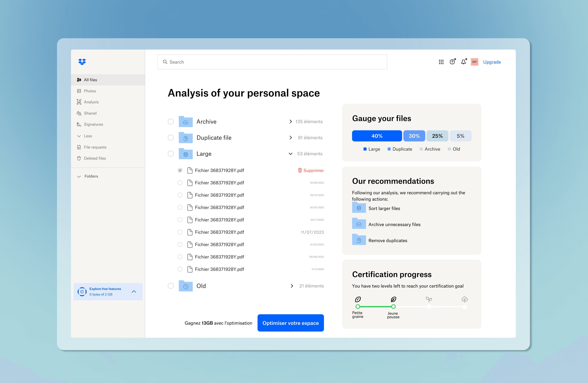This screenshot has width=588, height=383.
Task: Focus the Search input field
Action: coord(272,62)
